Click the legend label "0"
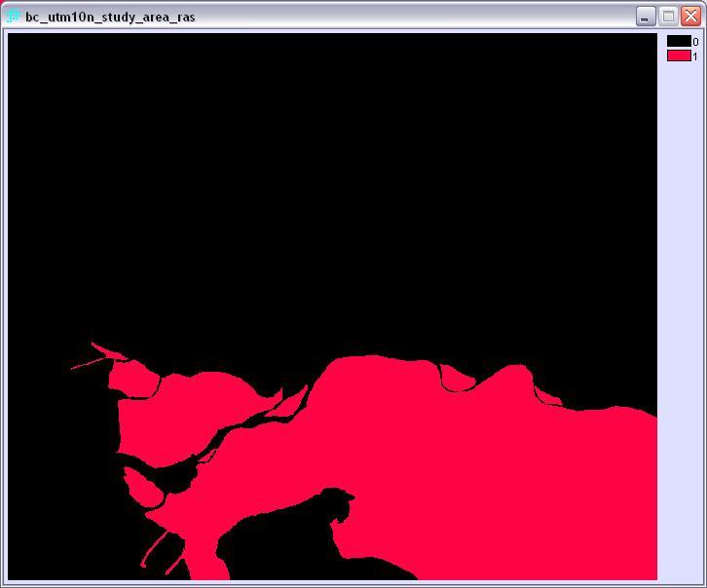The image size is (707, 588). (x=695, y=42)
